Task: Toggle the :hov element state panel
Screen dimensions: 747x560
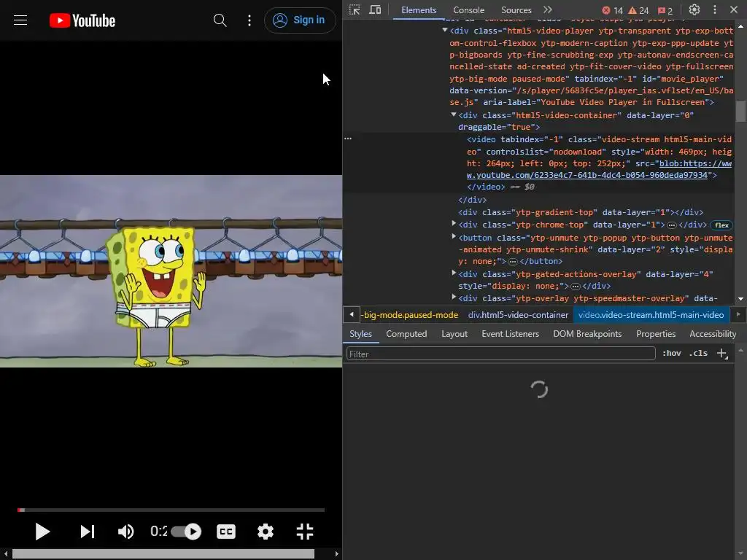Action: [x=672, y=354]
